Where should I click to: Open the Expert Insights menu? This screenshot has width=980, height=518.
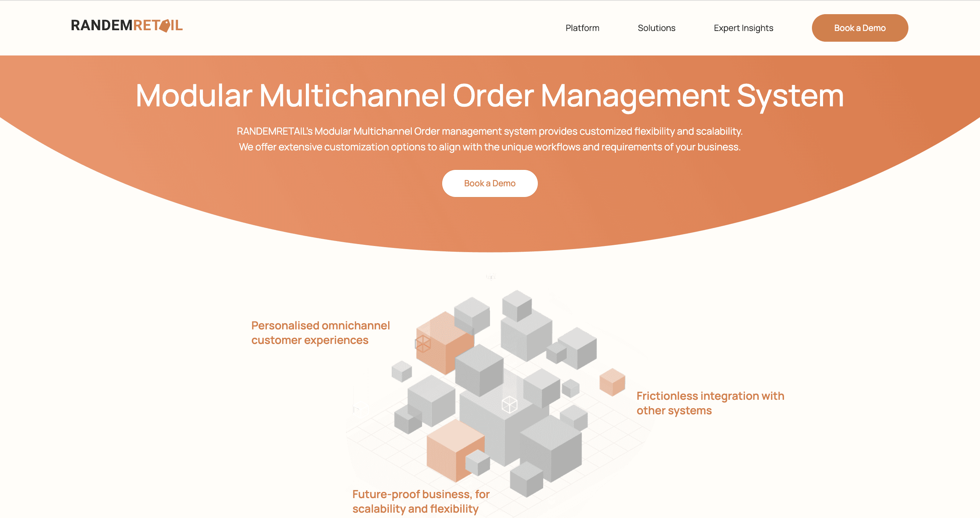tap(743, 28)
